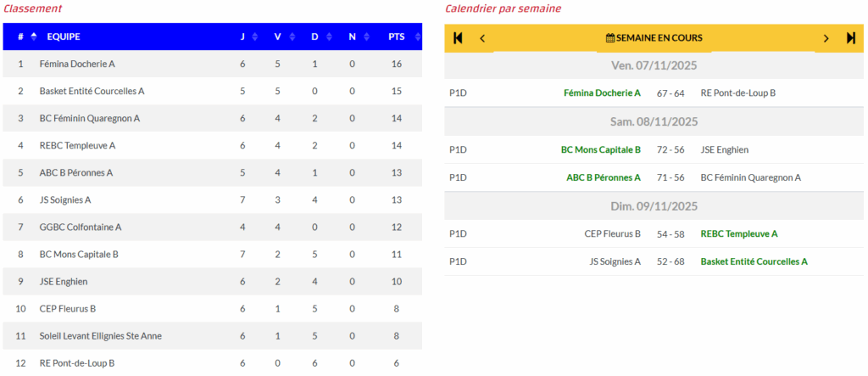Image resolution: width=868 pixels, height=376 pixels.
Task: Click the 67 - 64 match score
Action: click(x=670, y=93)
